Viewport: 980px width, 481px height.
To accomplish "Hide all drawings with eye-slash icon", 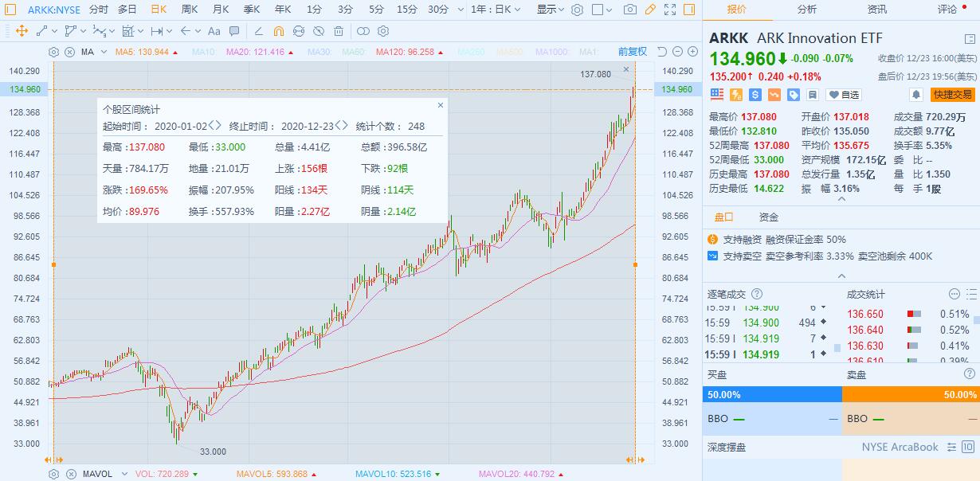I will click(x=319, y=31).
